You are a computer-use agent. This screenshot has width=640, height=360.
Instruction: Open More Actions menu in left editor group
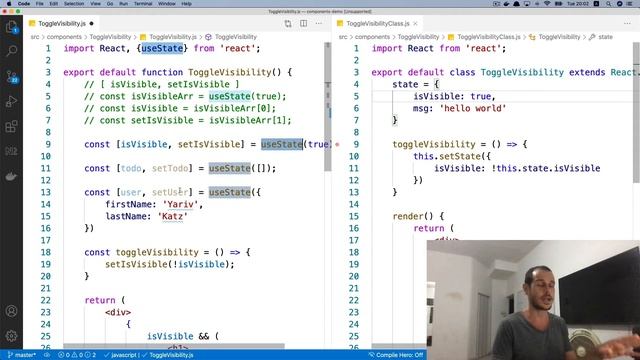coord(319,24)
